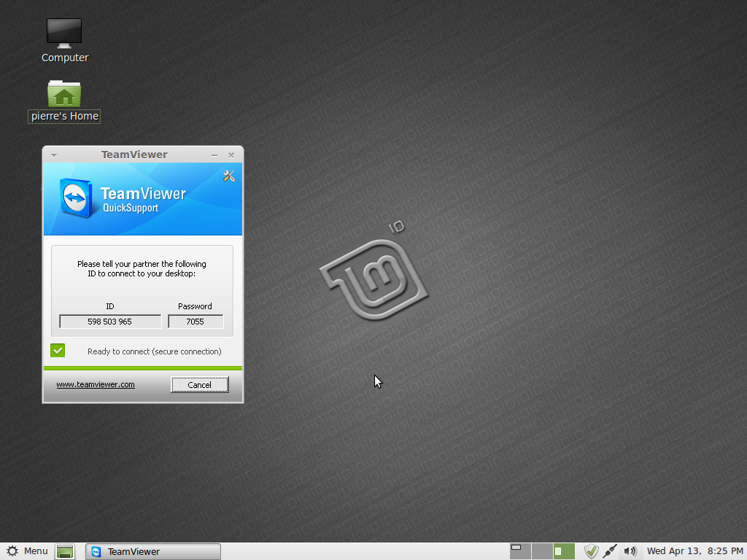747x560 pixels.
Task: Open the Computer icon on the desktop
Action: (64, 33)
